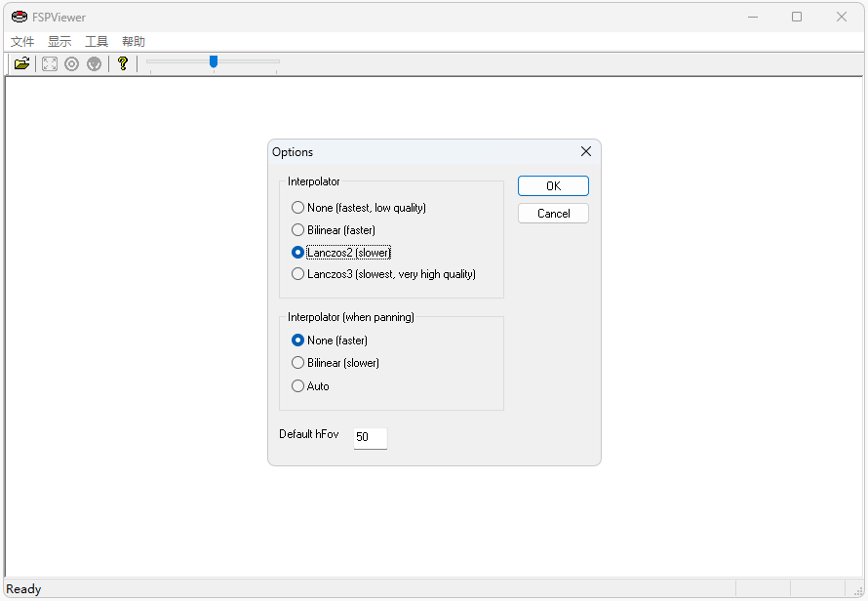868x601 pixels.
Task: Click the blue toolbar slider thumb
Action: coord(214,61)
